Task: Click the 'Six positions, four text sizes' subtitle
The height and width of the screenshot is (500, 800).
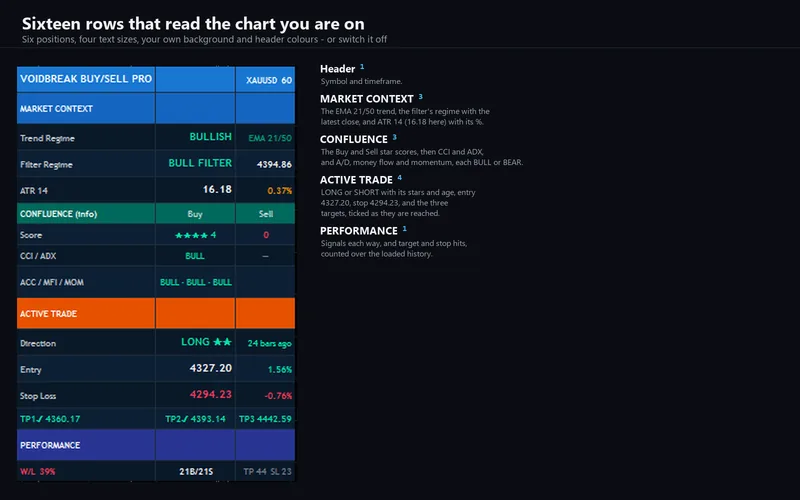Action: pyautogui.click(x=204, y=39)
